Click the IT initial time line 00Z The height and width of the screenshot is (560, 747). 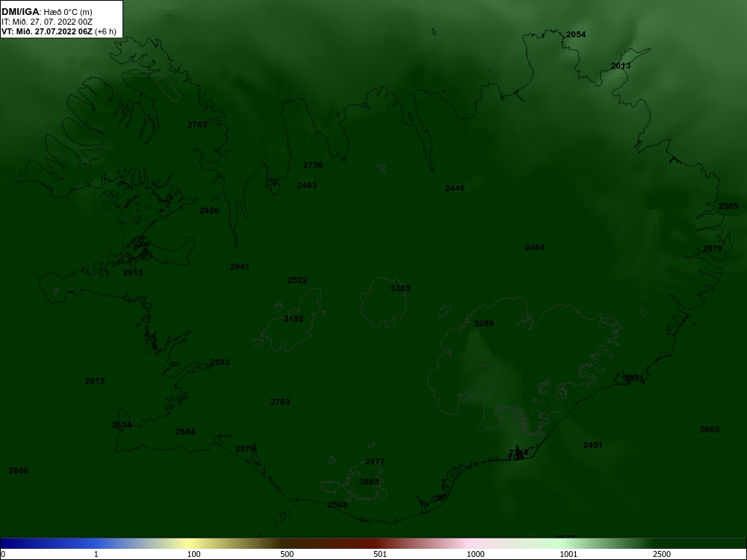coord(46,22)
